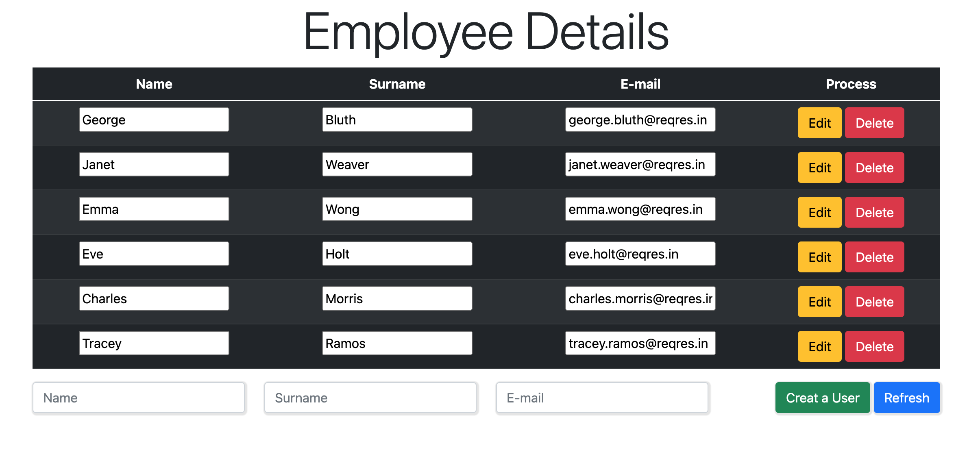The width and height of the screenshot is (980, 461).
Task: Select emma.wong@reqres.in email field
Action: click(640, 209)
